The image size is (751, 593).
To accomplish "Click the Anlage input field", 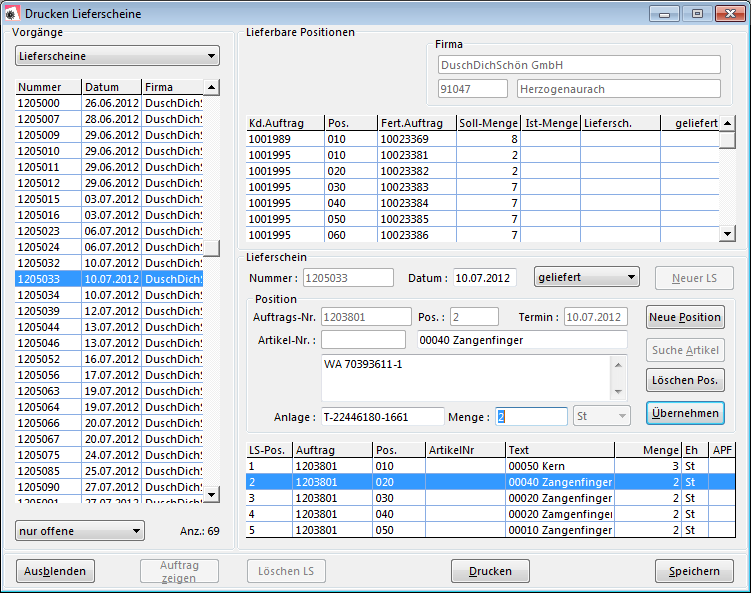I will click(x=381, y=416).
